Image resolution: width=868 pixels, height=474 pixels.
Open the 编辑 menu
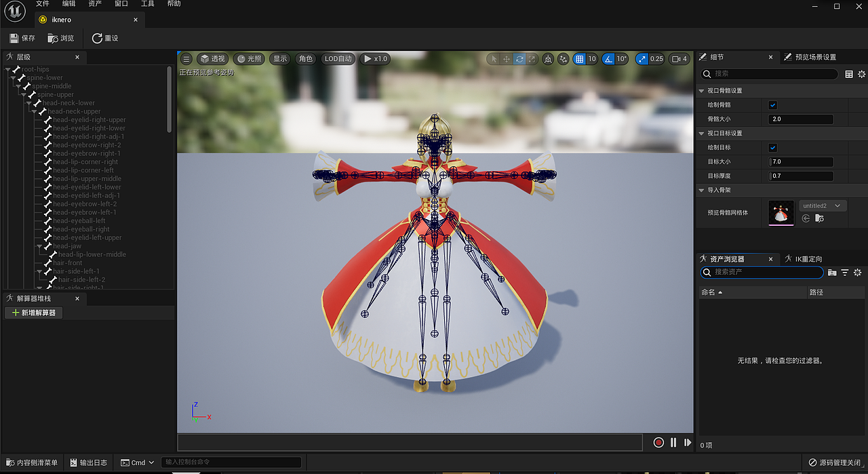[x=68, y=4]
